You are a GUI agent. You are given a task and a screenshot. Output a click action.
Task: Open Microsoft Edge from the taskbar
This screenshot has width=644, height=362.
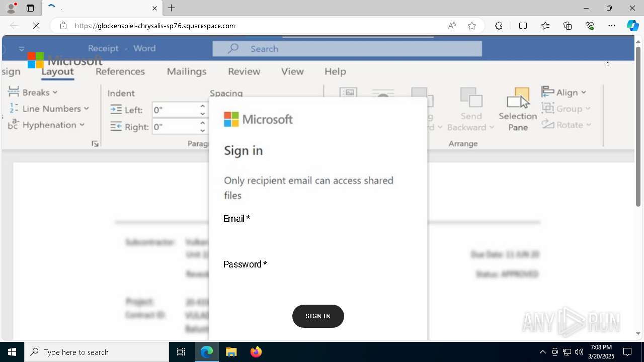(x=207, y=352)
